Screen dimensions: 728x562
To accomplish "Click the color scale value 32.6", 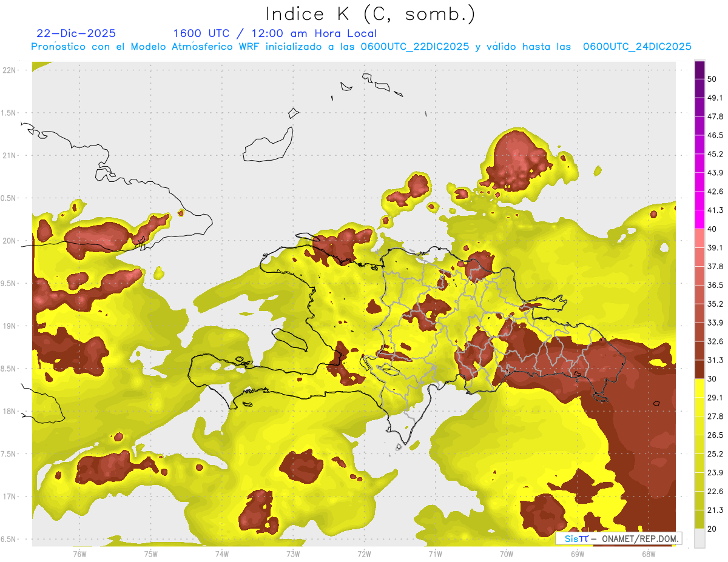I will (x=715, y=341).
